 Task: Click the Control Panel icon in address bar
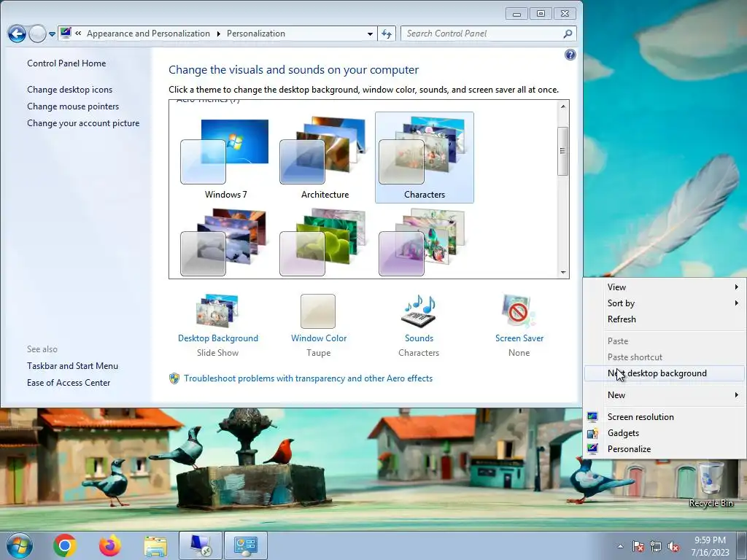coord(66,33)
